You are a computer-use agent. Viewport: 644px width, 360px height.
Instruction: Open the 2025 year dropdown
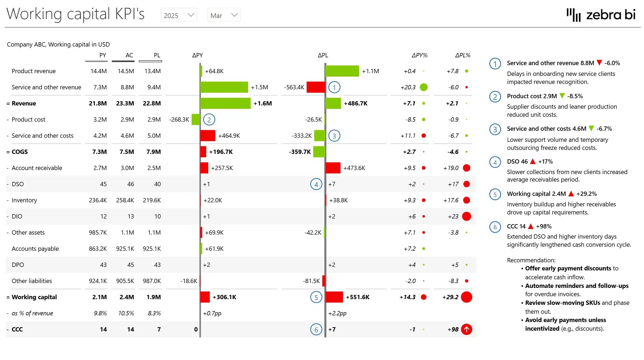coord(178,15)
